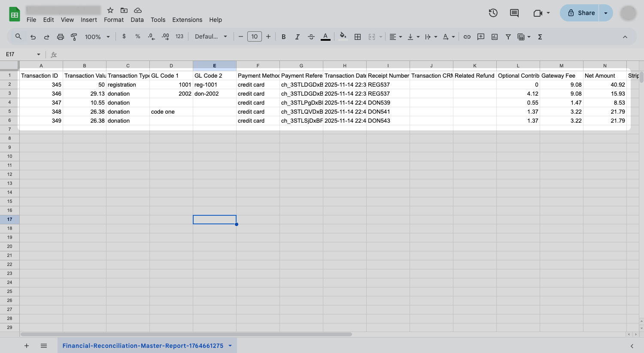The image size is (644, 353).
Task: Open the fill color picker
Action: point(343,37)
